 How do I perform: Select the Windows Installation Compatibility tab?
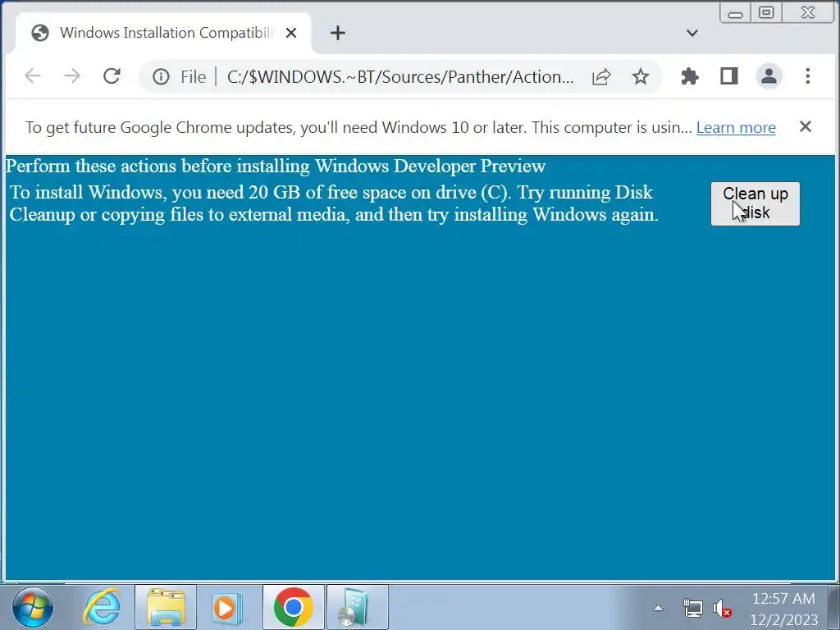tap(163, 33)
